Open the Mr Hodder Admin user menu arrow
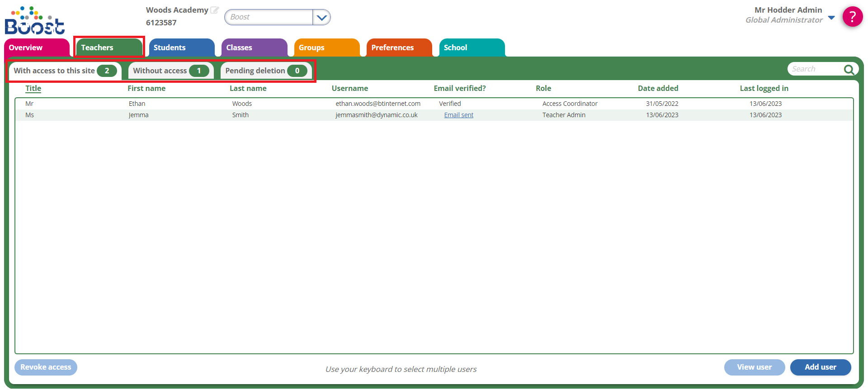This screenshot has width=868, height=390. pos(831,18)
